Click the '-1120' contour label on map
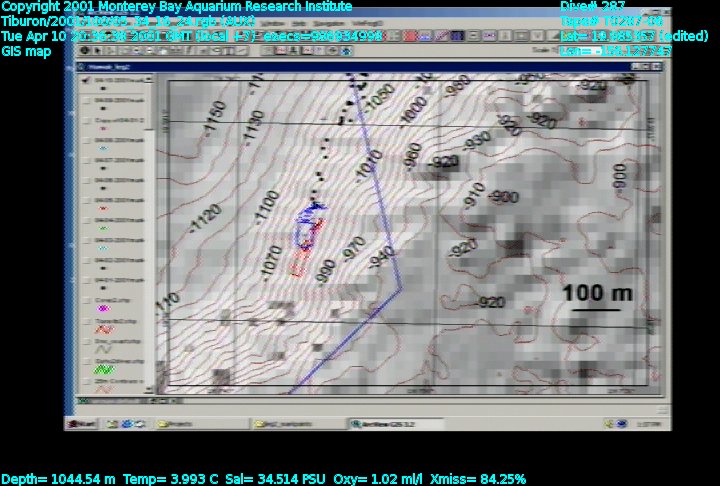The height and width of the screenshot is (486, 720). (x=206, y=218)
